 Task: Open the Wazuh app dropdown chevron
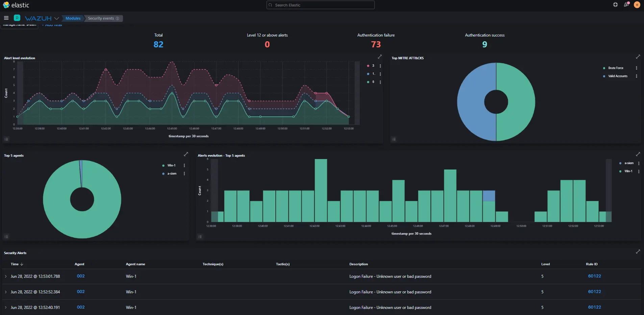tap(56, 18)
